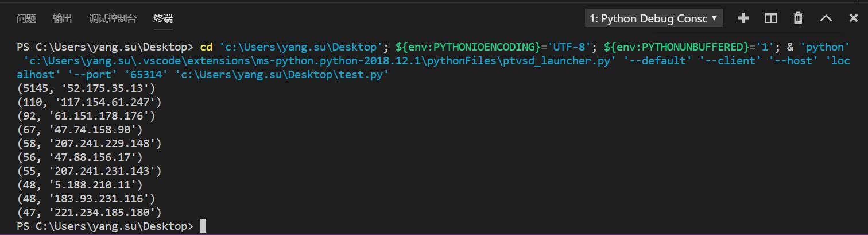Kill the terminal using the trash icon
Viewport: 868px width, 235px height.
[x=798, y=18]
